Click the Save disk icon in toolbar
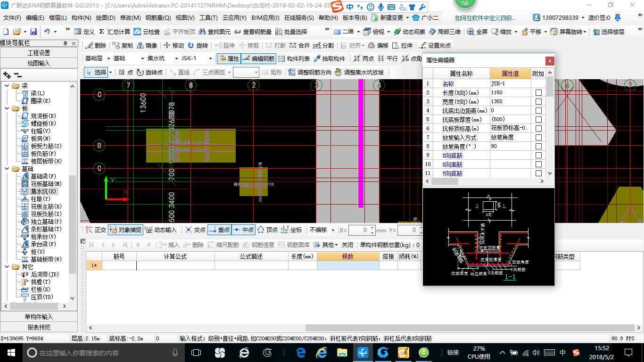Screen dimensions: 644x362 (x=33, y=32)
